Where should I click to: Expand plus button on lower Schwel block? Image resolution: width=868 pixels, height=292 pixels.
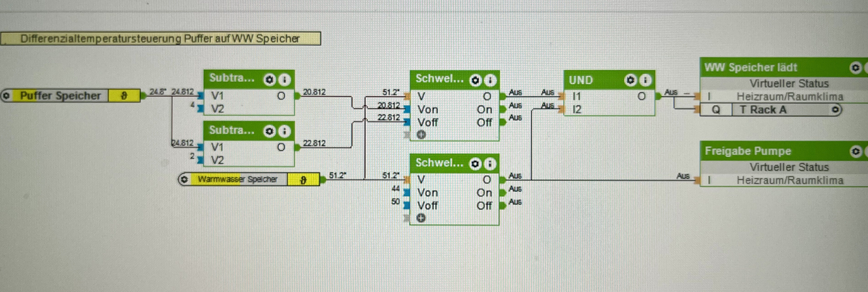(x=421, y=218)
